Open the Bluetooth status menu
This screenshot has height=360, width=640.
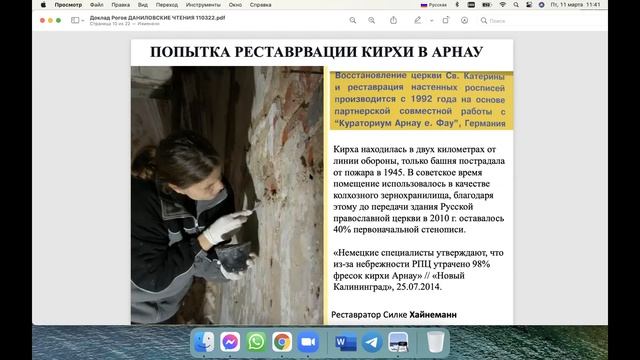point(457,5)
